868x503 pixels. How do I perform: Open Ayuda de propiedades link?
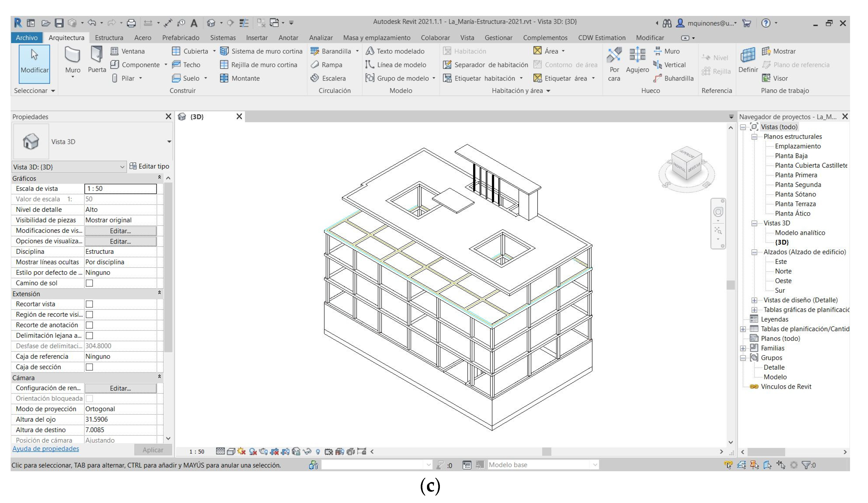coord(46,449)
